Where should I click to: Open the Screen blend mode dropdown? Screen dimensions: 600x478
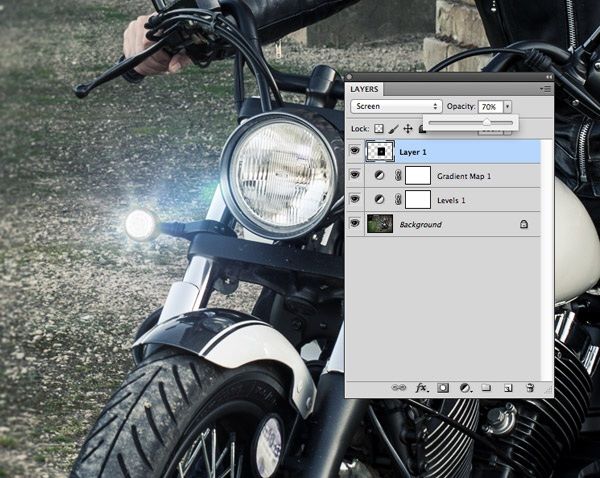[x=396, y=106]
